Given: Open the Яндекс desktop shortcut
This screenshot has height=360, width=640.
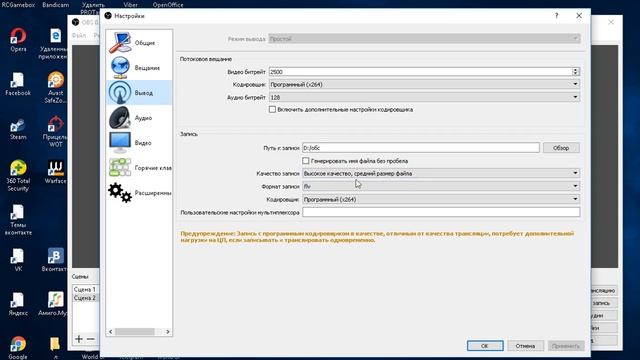Looking at the screenshot, I should pos(18,304).
